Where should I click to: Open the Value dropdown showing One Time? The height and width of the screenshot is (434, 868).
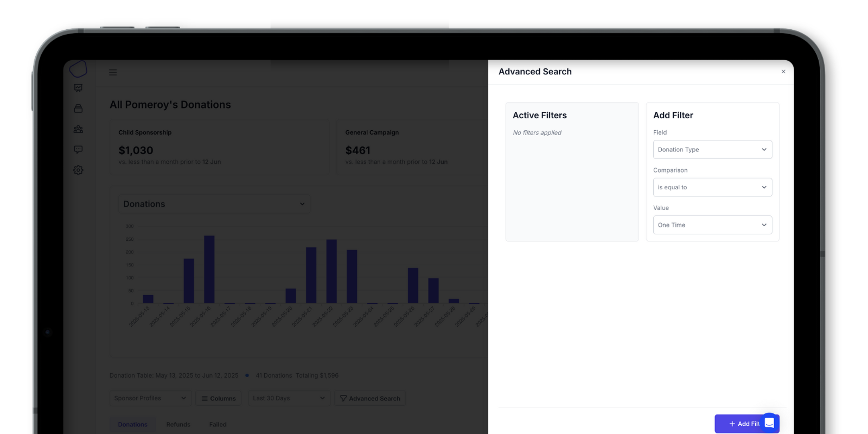click(712, 225)
